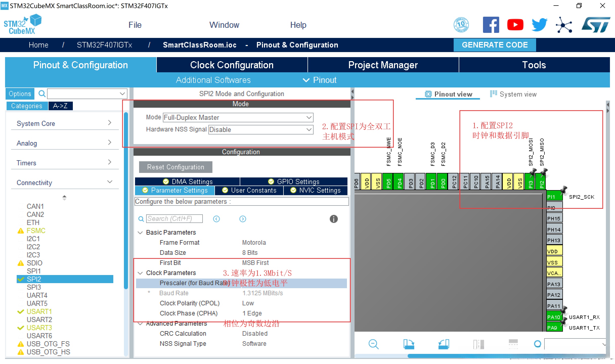Click the zoom out magnifier icon
Screen dimensions: 615x364
(373, 344)
